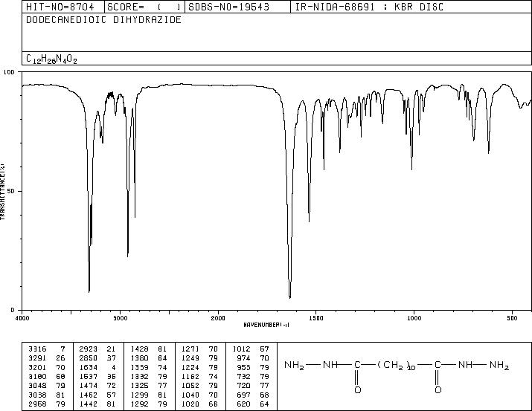This screenshot has width=532, height=411.
Task: Click the 1500 tick label on x-axis
Action: coord(316,318)
